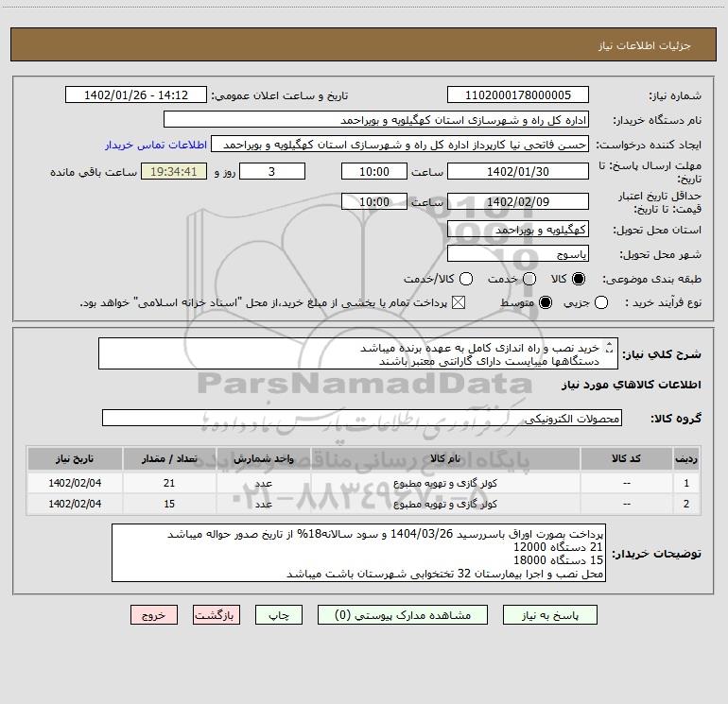Click the اطلاعات کالاهای مورد نیاز heading

click(631, 385)
